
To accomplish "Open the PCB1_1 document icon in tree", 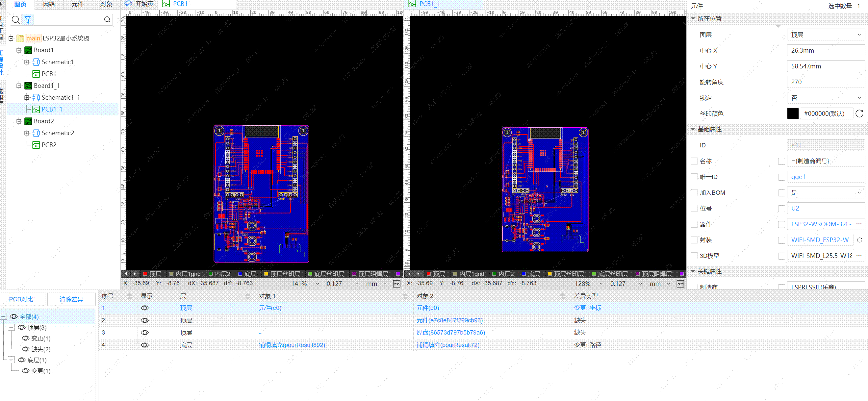I will 36,109.
